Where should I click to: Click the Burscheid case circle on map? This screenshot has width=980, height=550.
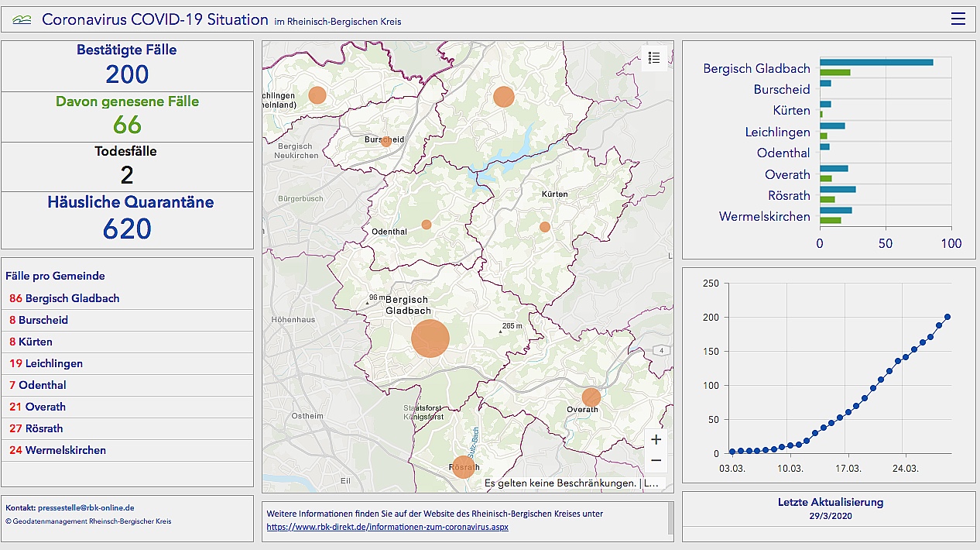click(385, 141)
